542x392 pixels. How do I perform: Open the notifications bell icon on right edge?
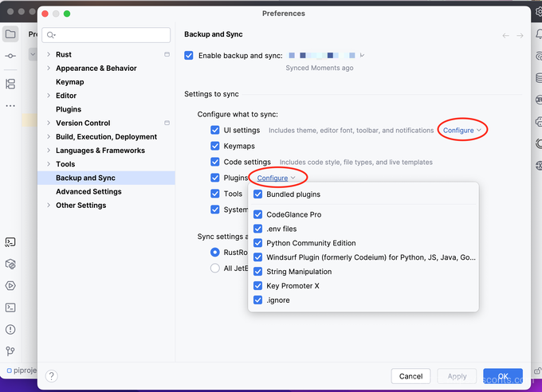539,34
